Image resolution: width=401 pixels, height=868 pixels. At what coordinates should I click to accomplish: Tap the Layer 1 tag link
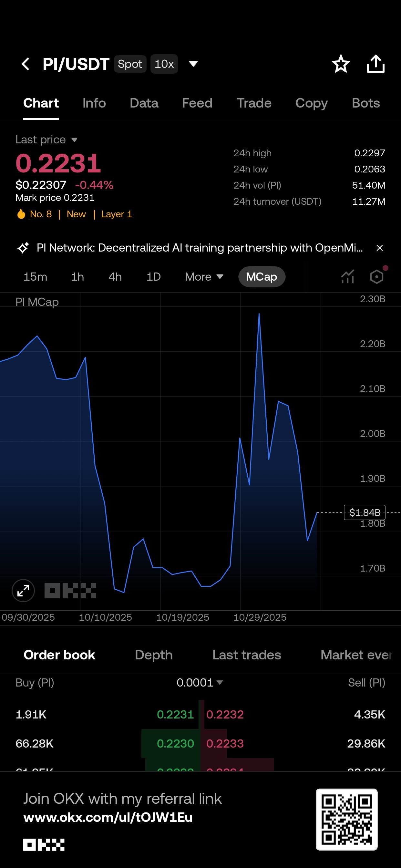[x=117, y=214]
